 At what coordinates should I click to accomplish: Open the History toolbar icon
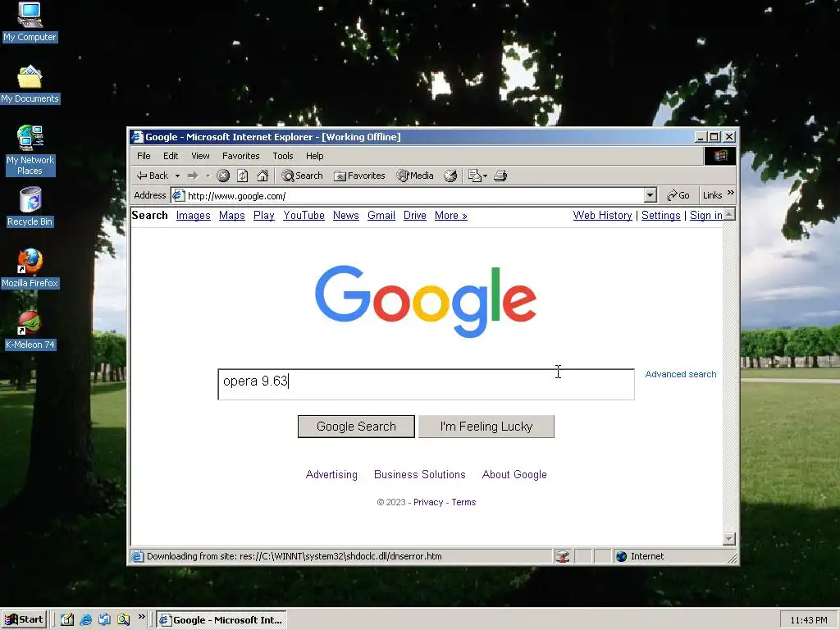pos(450,176)
